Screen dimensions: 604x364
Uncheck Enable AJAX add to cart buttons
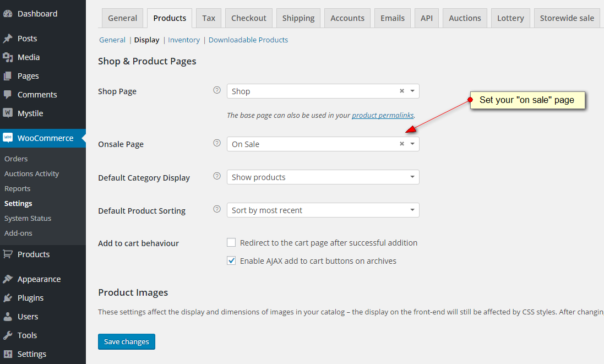[231, 261]
